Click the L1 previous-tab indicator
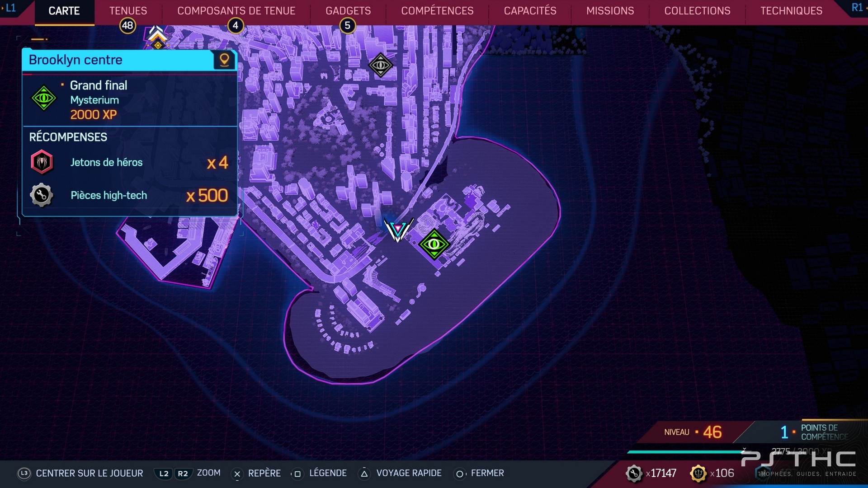Image resolution: width=868 pixels, height=488 pixels. pos(10,8)
